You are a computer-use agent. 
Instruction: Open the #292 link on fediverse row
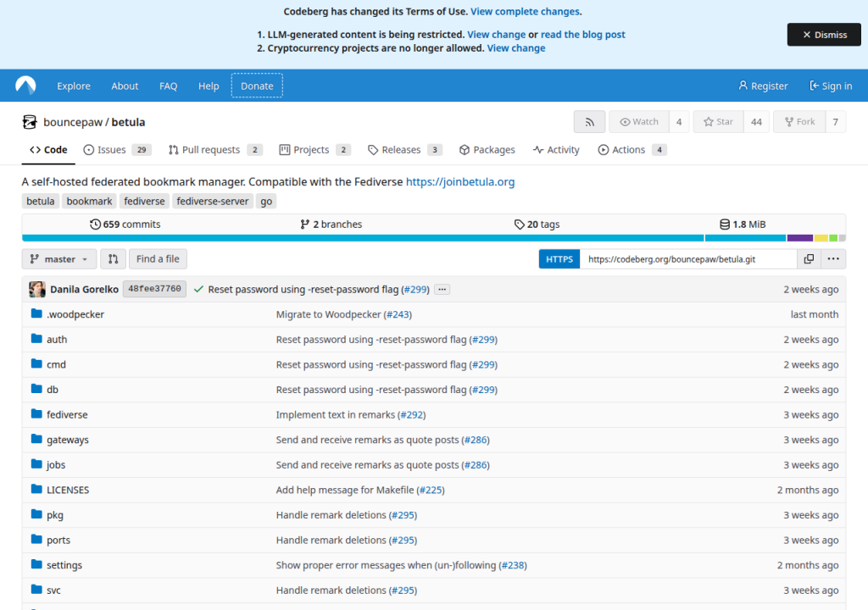411,414
